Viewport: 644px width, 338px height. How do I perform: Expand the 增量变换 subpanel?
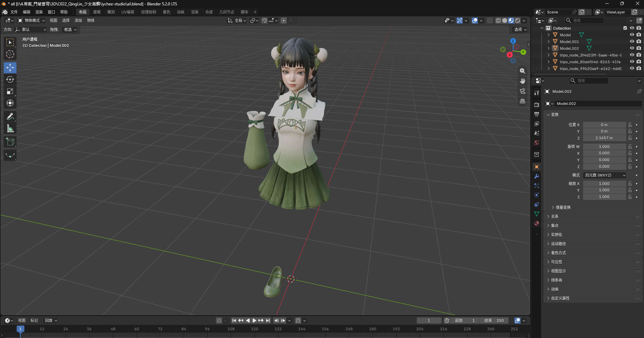pos(563,208)
